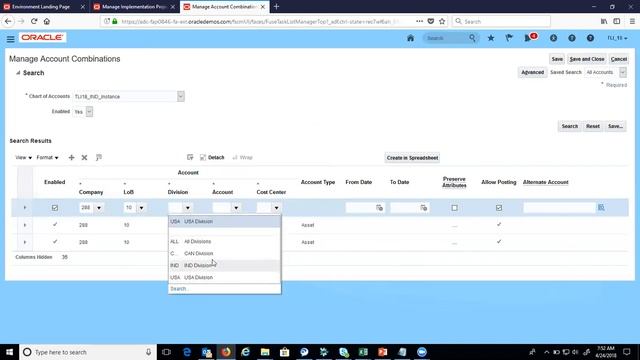The image size is (640, 360).
Task: Detach the search results table
Action: (x=212, y=158)
